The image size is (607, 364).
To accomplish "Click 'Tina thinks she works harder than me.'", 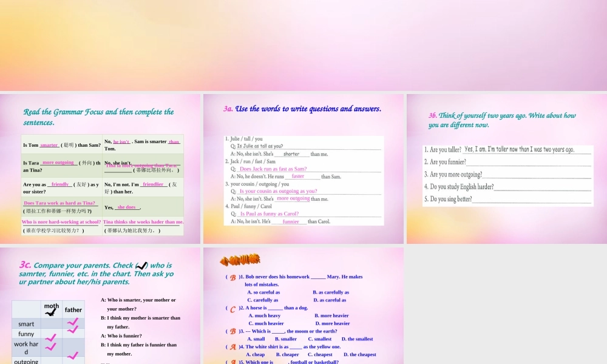I will pyautogui.click(x=143, y=222).
